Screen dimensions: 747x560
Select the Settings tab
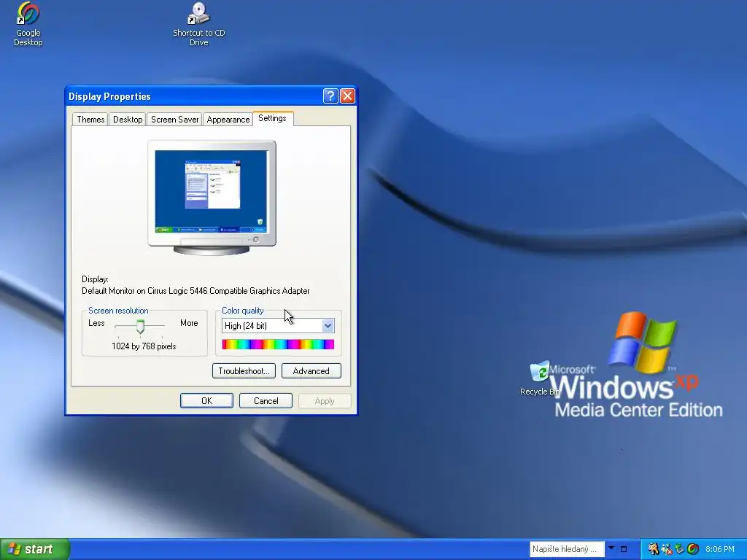pyautogui.click(x=273, y=119)
